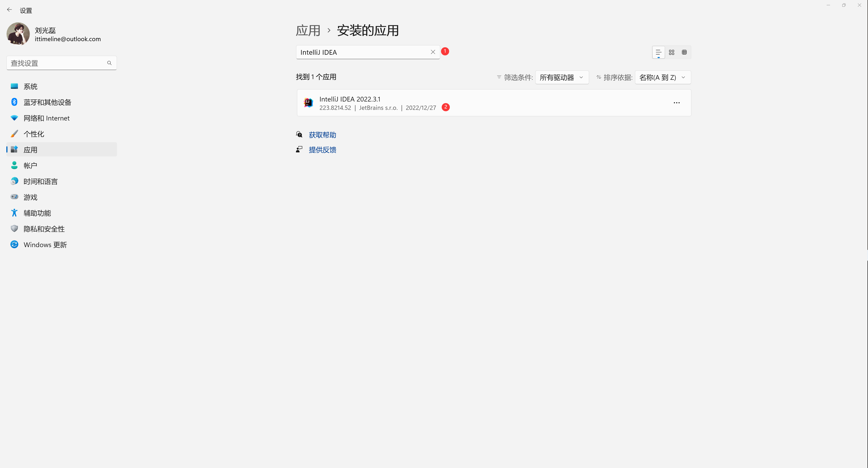Switch to tiles view layout
Viewport: 868px width, 468px height.
[x=684, y=52]
